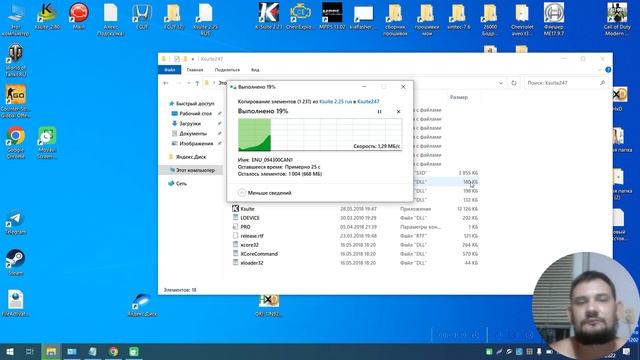Open Explorer help question mark
This screenshot has height=360, width=640.
click(608, 70)
